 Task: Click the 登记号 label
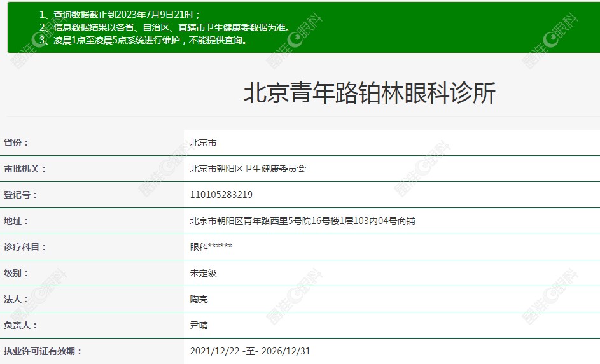[20, 195]
